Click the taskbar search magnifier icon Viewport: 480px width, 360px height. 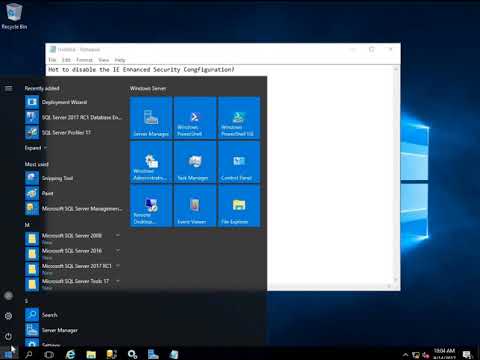[29, 354]
